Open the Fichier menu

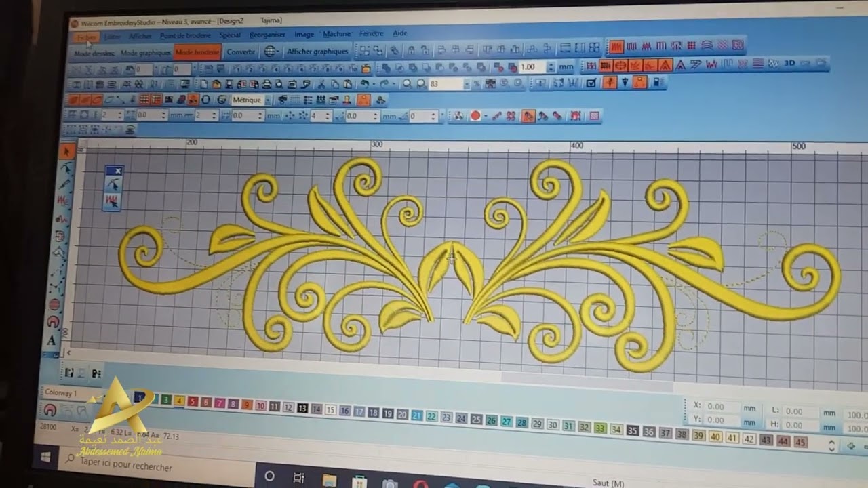86,37
